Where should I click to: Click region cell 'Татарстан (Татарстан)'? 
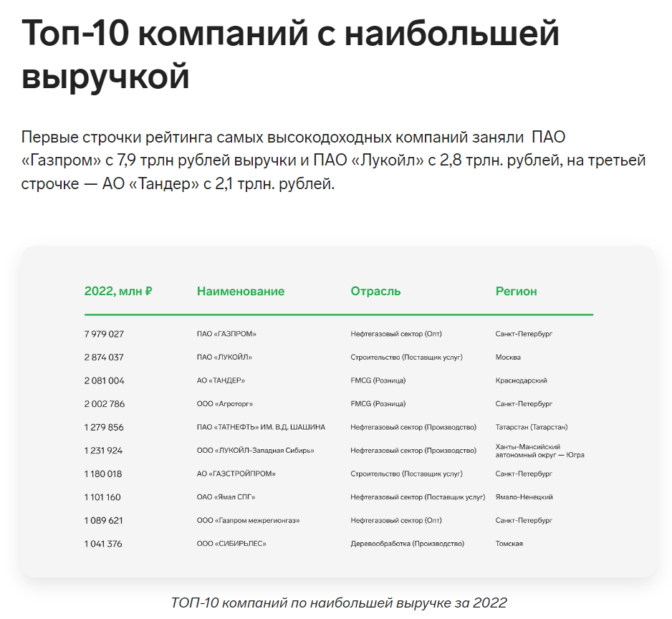point(532,428)
